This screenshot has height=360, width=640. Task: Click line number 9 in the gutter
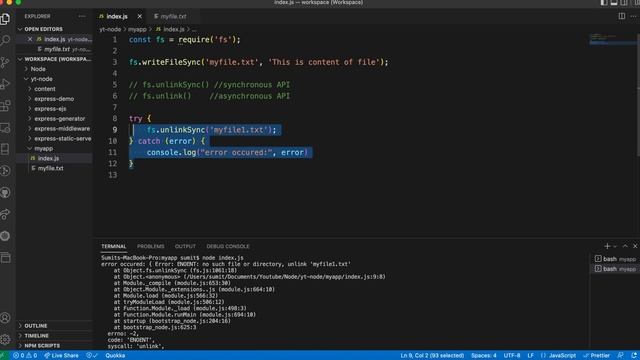tap(115, 130)
